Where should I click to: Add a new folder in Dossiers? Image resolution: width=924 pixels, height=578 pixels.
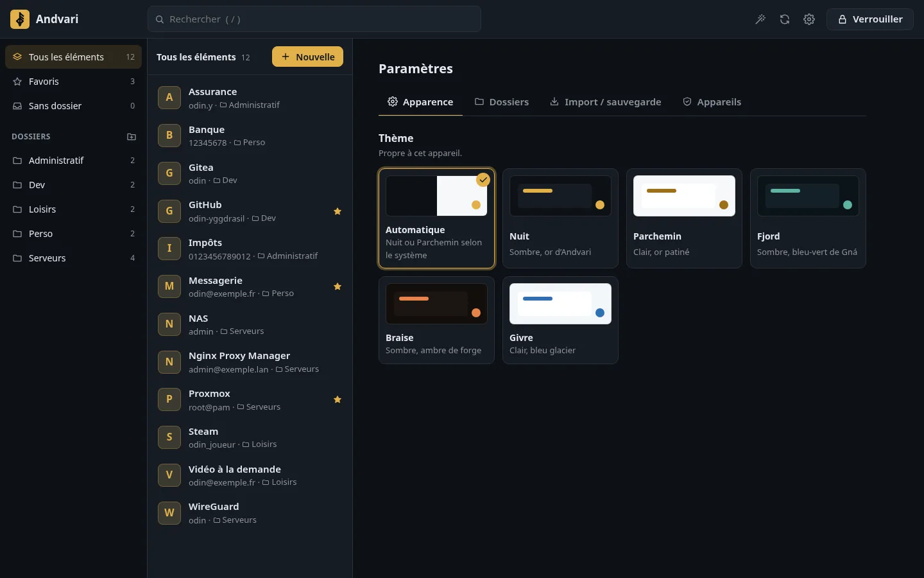132,137
